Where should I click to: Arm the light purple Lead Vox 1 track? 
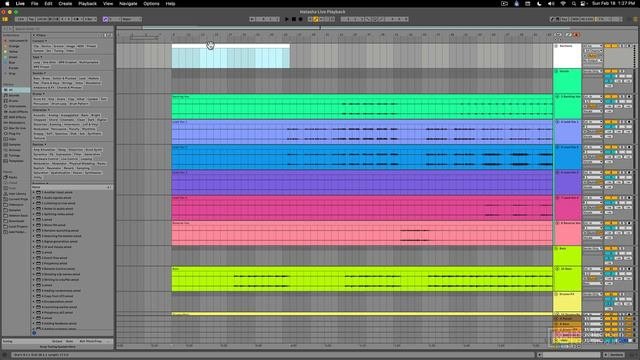tap(629, 122)
